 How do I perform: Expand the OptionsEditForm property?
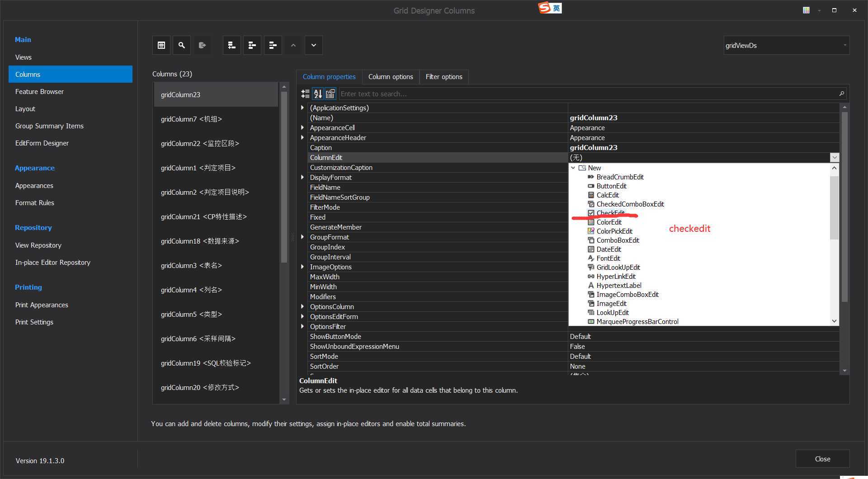click(302, 316)
